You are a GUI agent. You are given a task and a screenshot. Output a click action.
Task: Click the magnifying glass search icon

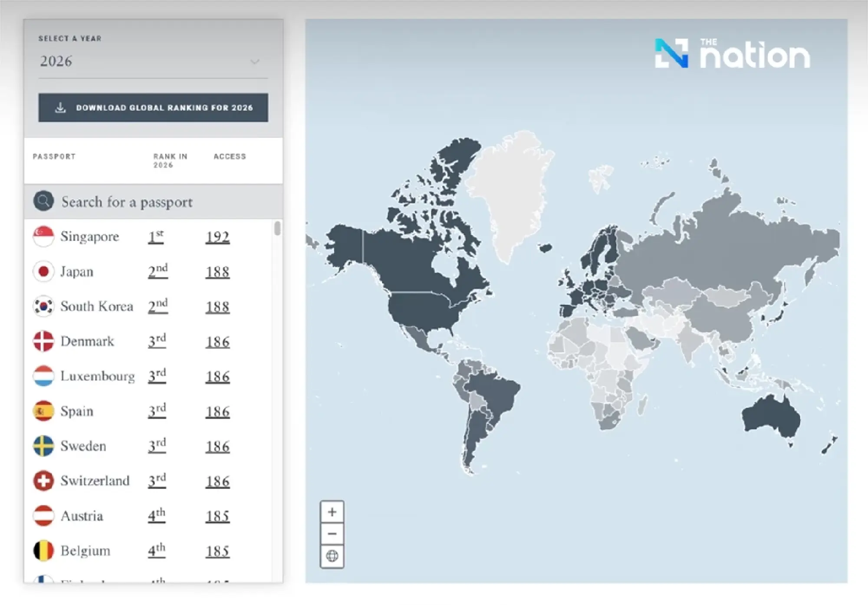[x=43, y=201]
